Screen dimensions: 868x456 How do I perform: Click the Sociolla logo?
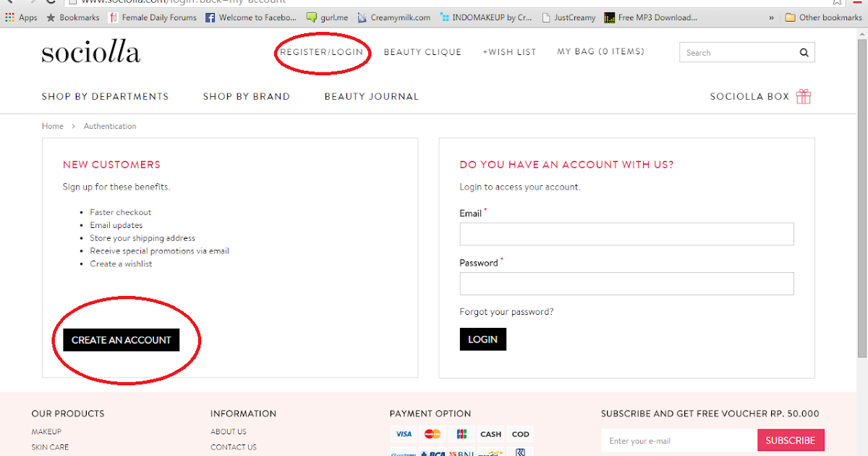click(90, 53)
